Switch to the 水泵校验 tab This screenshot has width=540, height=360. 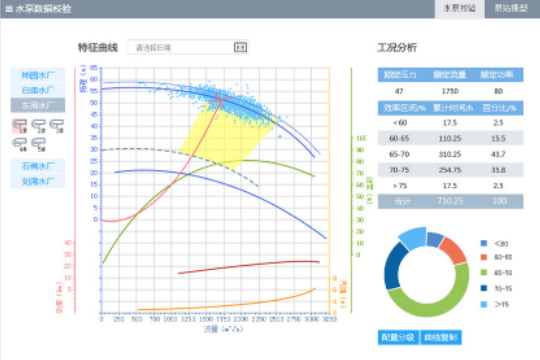pyautogui.click(x=460, y=9)
